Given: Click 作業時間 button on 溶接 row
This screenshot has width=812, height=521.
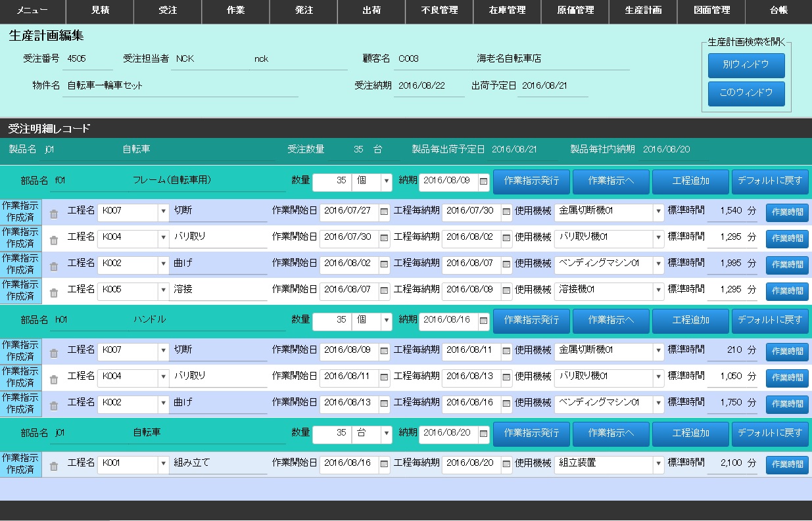Looking at the screenshot, I should (787, 291).
